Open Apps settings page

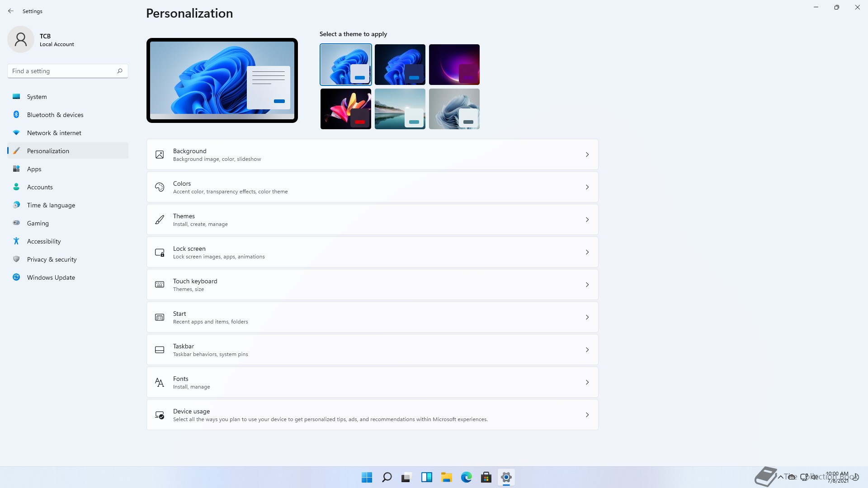[68, 169]
